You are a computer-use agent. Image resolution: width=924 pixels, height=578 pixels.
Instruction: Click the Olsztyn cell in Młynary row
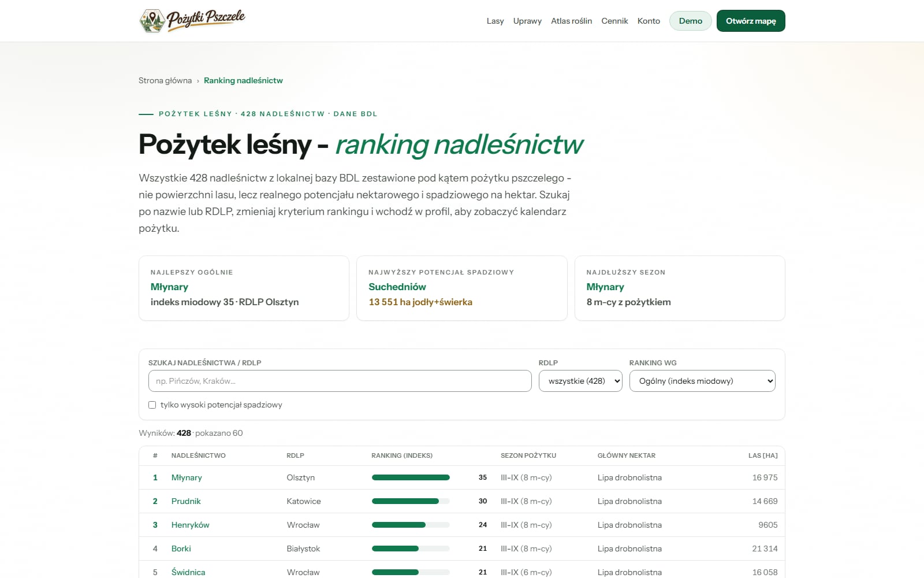[301, 477]
